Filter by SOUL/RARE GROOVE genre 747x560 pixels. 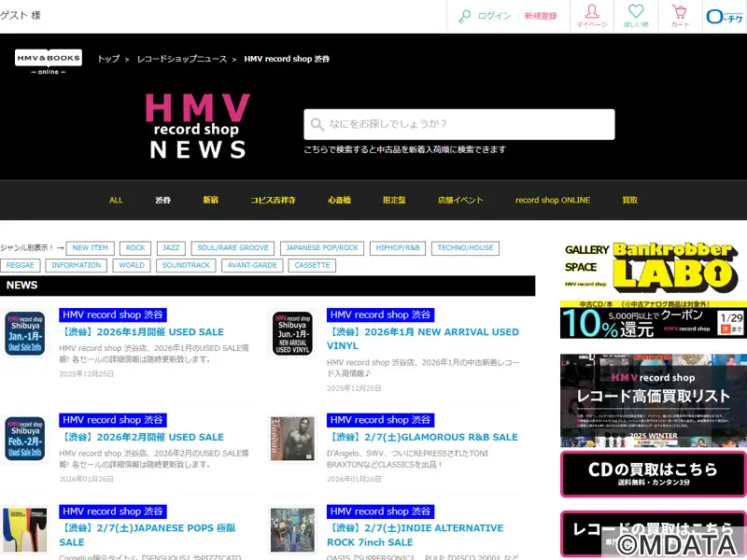(x=233, y=248)
